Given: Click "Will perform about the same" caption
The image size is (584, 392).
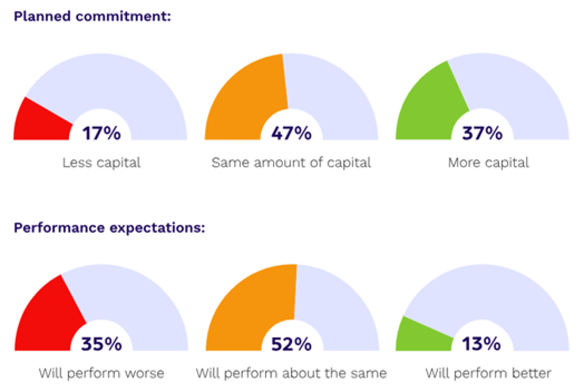Looking at the screenshot, I should coord(291,374).
